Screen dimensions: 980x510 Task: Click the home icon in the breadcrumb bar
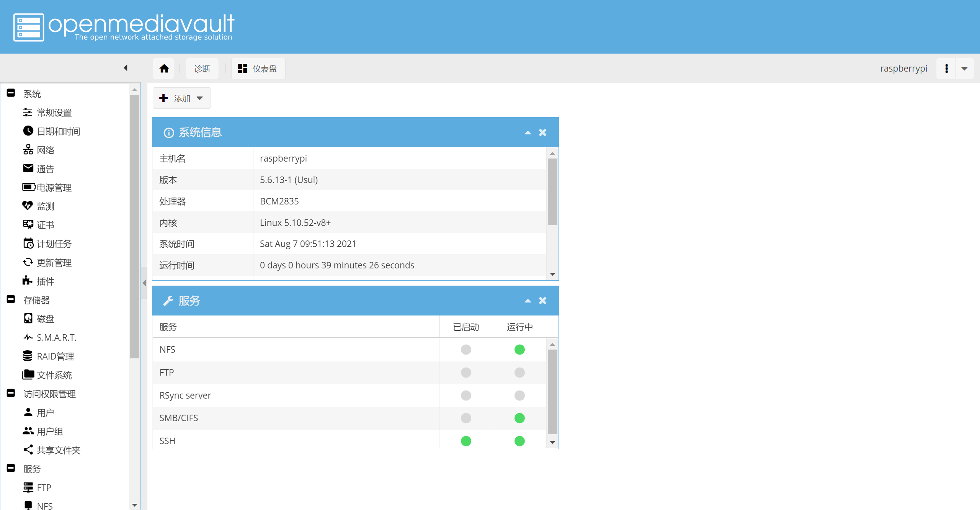(x=164, y=69)
